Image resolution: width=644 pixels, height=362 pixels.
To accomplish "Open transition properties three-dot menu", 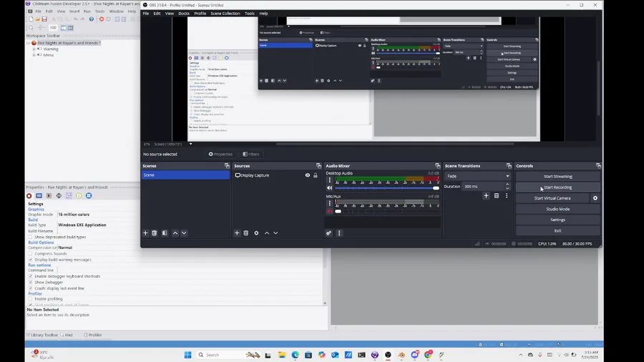I will (x=507, y=196).
